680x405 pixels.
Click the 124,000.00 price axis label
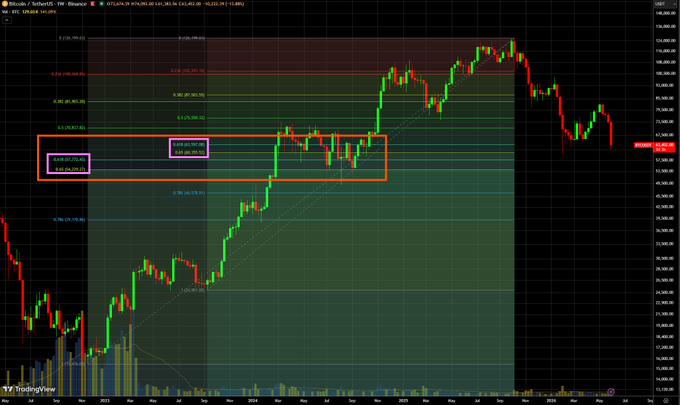665,41
